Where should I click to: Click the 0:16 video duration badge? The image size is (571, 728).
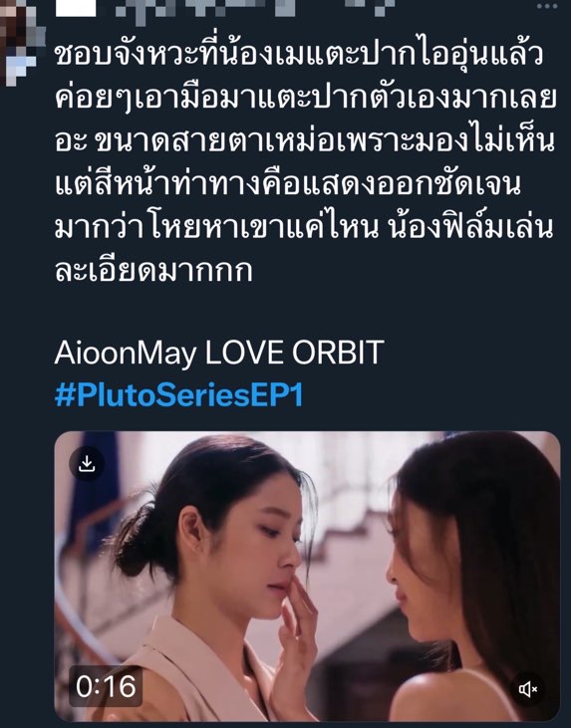point(106,686)
